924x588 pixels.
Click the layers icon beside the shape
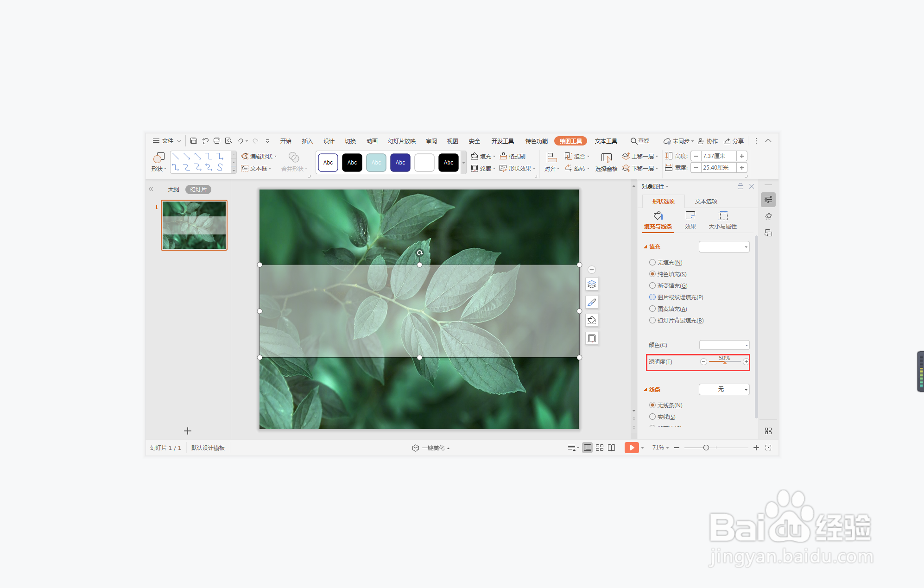click(x=592, y=284)
